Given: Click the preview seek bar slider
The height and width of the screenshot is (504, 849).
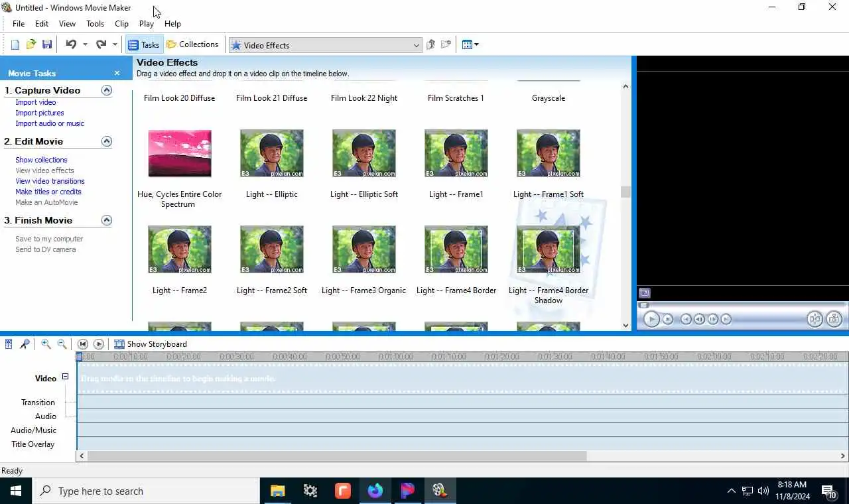Looking at the screenshot, I should tap(643, 305).
